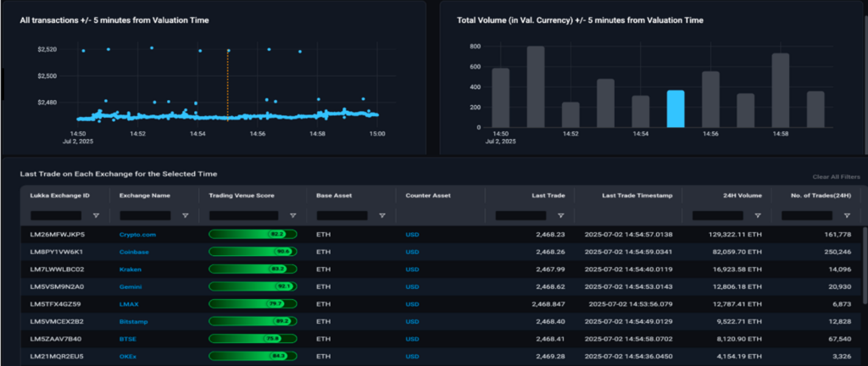Open filter icon for 24H Volume column

click(758, 216)
